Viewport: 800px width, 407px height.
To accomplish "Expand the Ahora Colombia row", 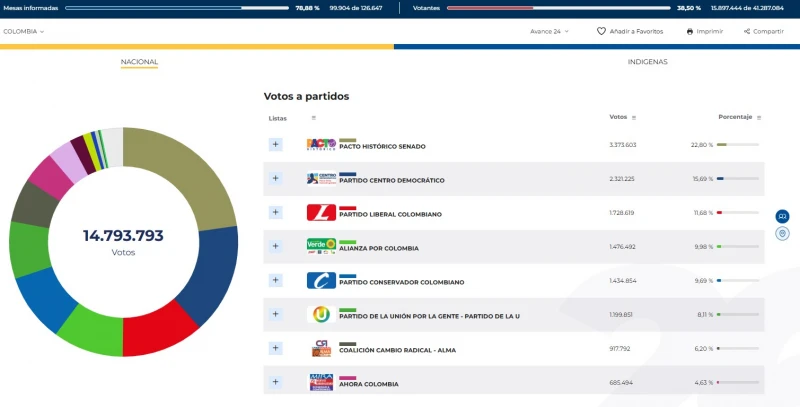I will (x=276, y=382).
